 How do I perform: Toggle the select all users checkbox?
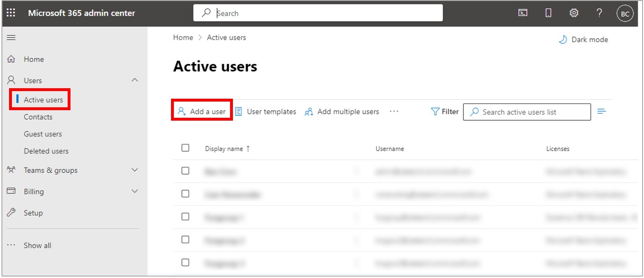point(185,148)
